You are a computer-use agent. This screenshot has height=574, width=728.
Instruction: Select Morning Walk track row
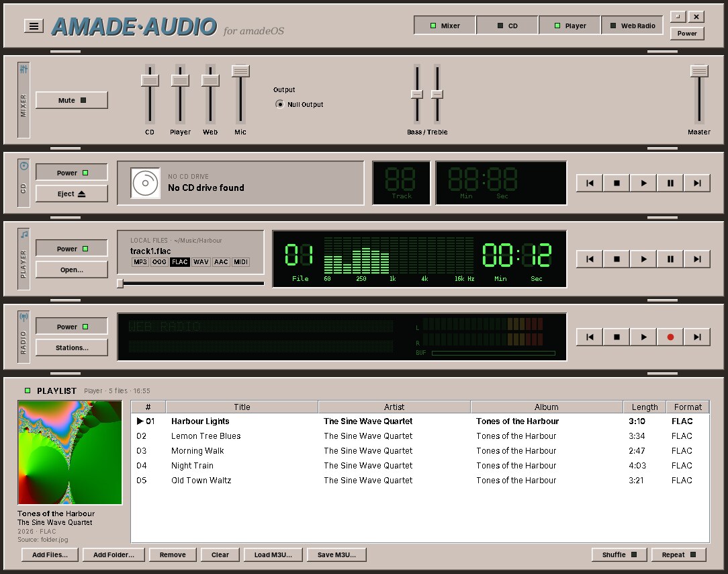click(x=420, y=451)
